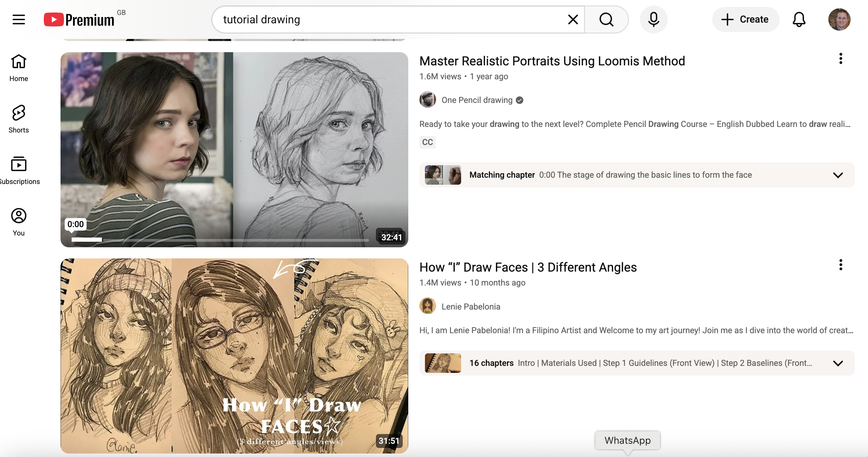Expand the matching chapter details chevron
The width and height of the screenshot is (868, 457).
coord(838,175)
